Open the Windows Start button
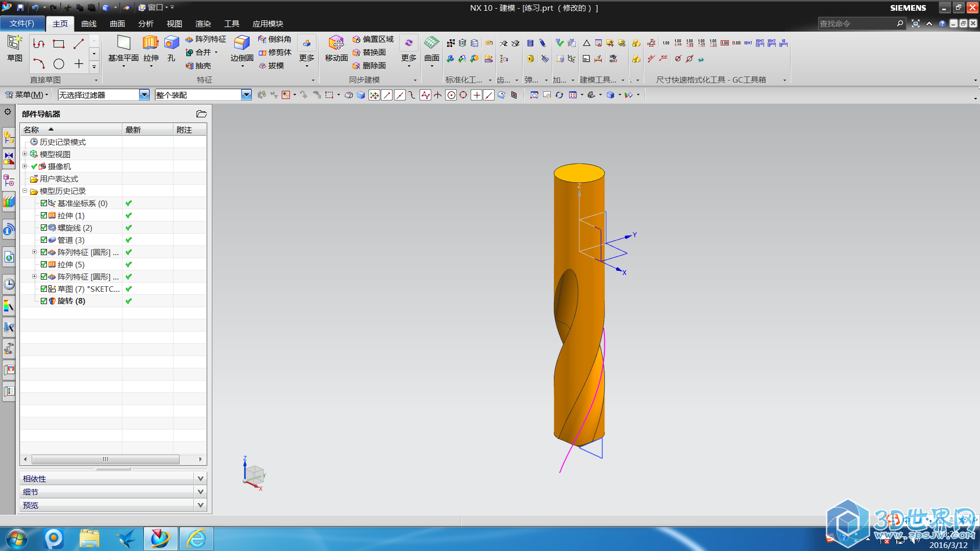Viewport: 980px width, 551px height. pyautogui.click(x=17, y=539)
